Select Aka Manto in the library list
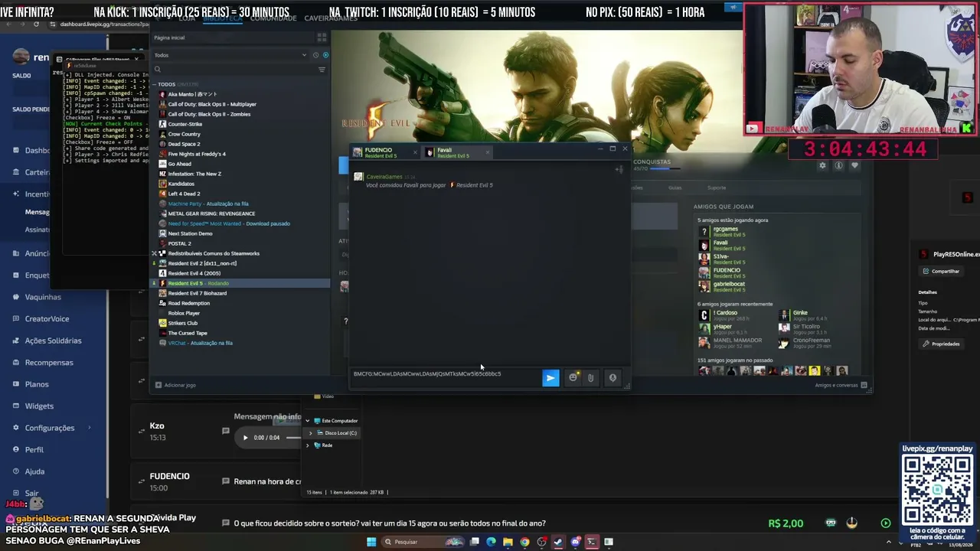Image resolution: width=980 pixels, height=551 pixels. pyautogui.click(x=192, y=94)
